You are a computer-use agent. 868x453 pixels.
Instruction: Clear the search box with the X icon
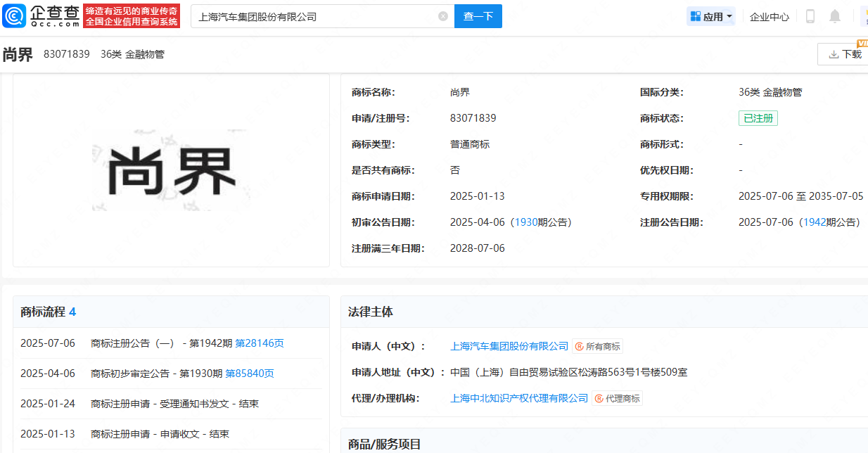coord(443,16)
